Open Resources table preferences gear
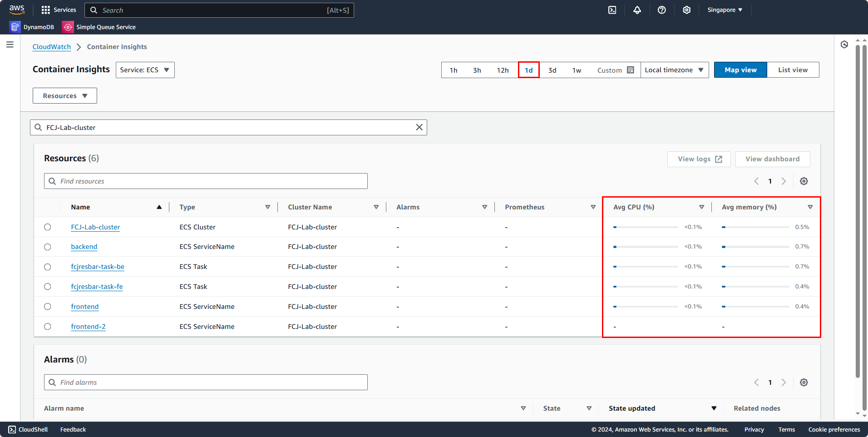This screenshot has width=868, height=437. [804, 181]
